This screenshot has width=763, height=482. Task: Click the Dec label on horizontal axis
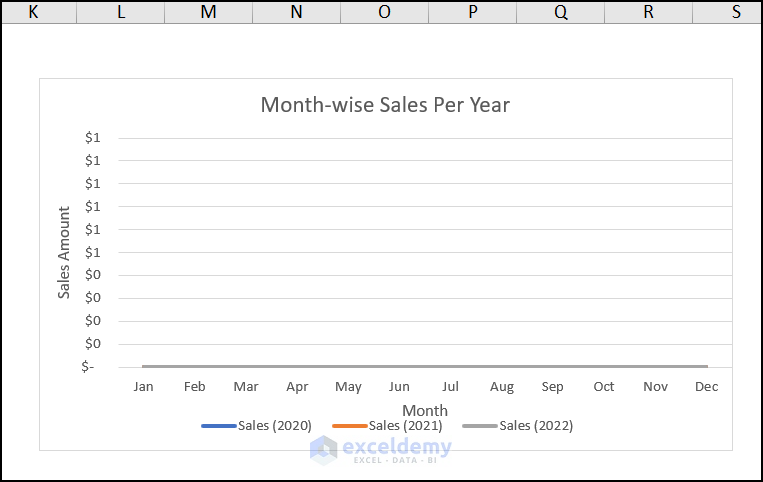tap(707, 386)
